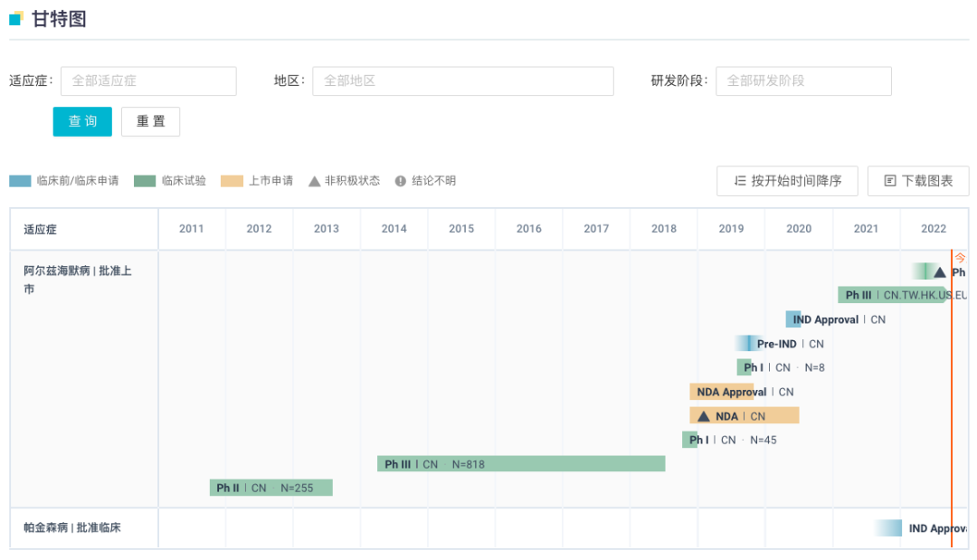The height and width of the screenshot is (560, 977).
Task: Toggle the green clinical trial legend swatch
Action: [x=145, y=181]
